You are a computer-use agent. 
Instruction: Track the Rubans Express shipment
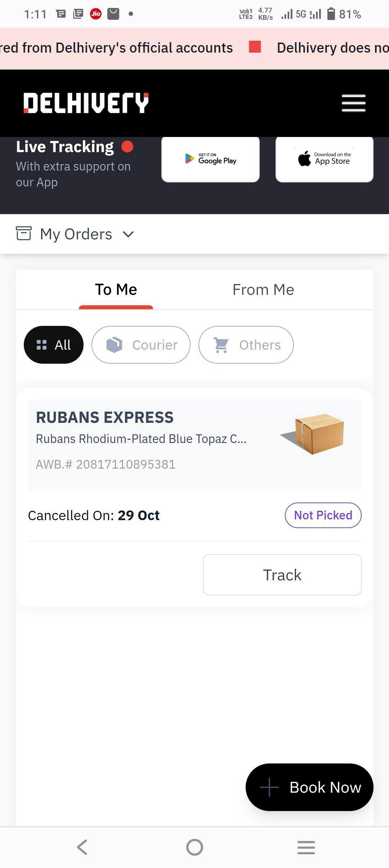coord(282,575)
